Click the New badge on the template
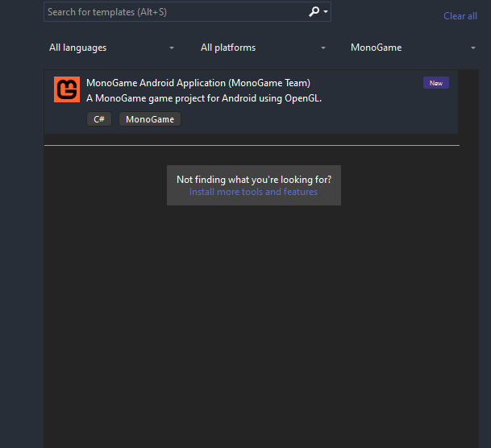 point(436,83)
